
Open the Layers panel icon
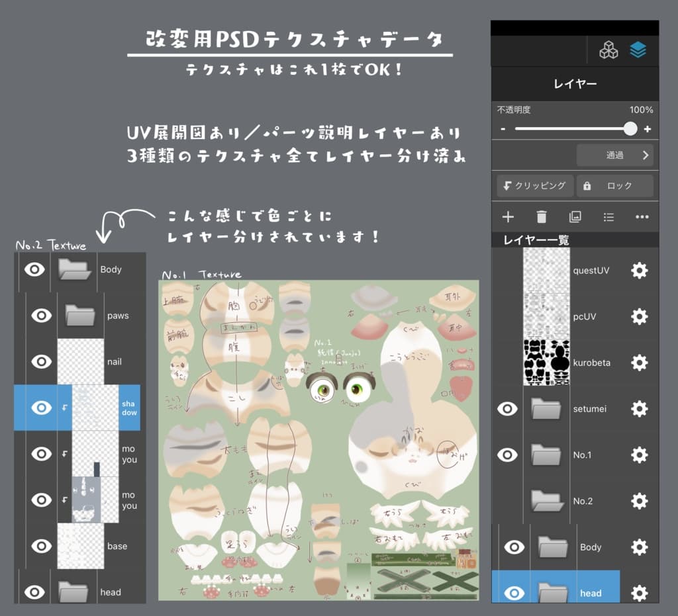coord(638,49)
